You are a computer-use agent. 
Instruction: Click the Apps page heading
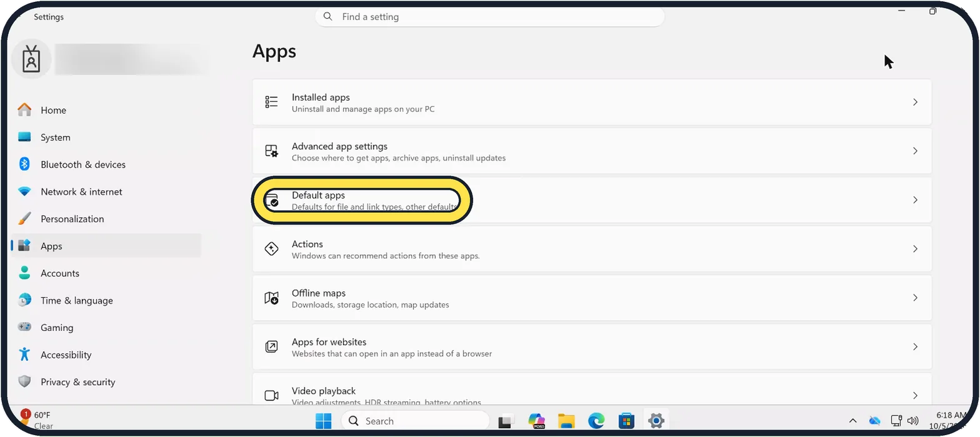274,51
